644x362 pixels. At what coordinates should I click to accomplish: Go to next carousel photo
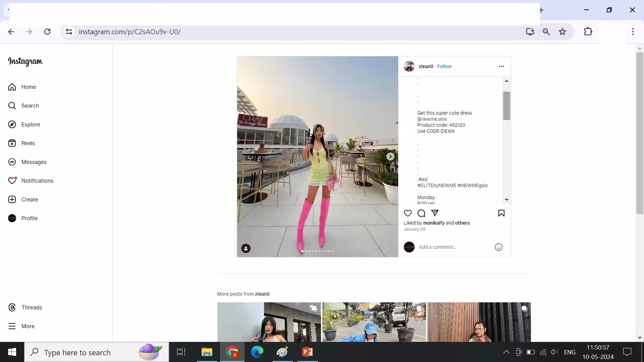pos(390,157)
